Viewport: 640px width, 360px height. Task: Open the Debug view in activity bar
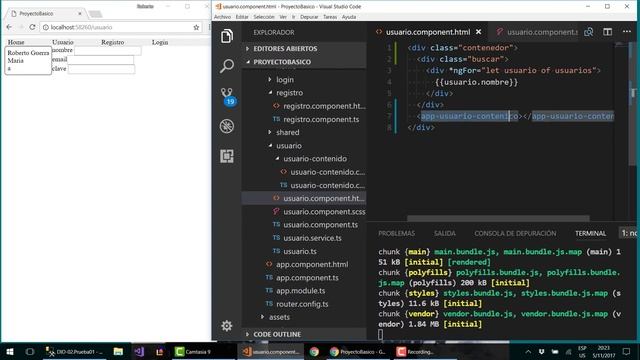227,126
